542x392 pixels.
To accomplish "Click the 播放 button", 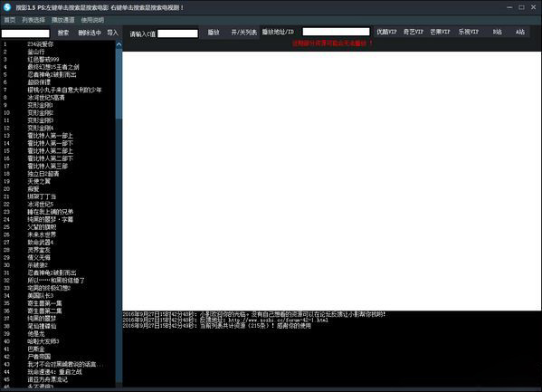I will 214,33.
